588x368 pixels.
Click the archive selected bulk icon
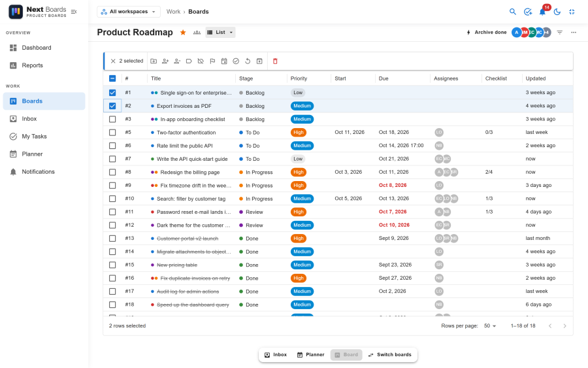[x=259, y=61]
